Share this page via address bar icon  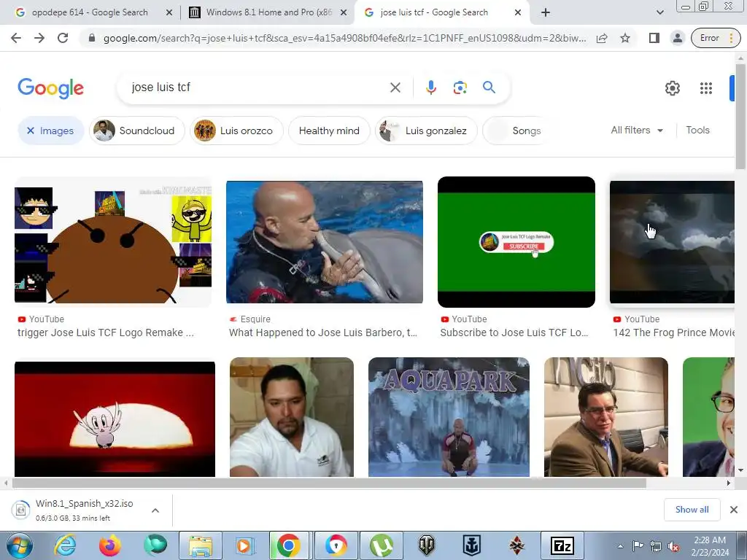tap(602, 38)
